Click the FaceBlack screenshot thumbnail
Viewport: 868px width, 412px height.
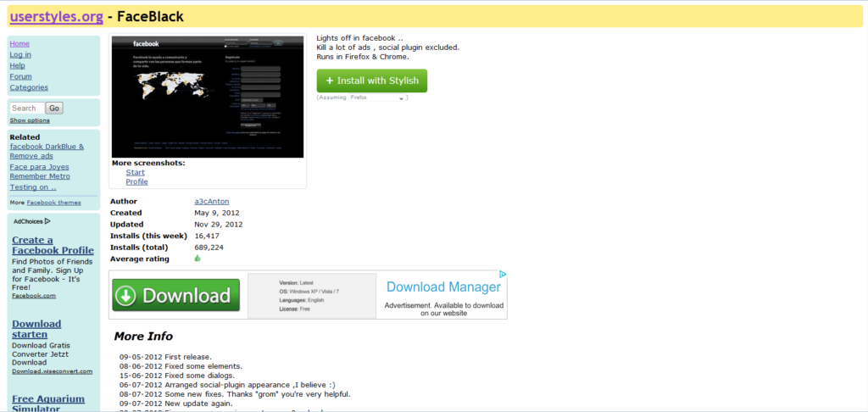(x=208, y=97)
